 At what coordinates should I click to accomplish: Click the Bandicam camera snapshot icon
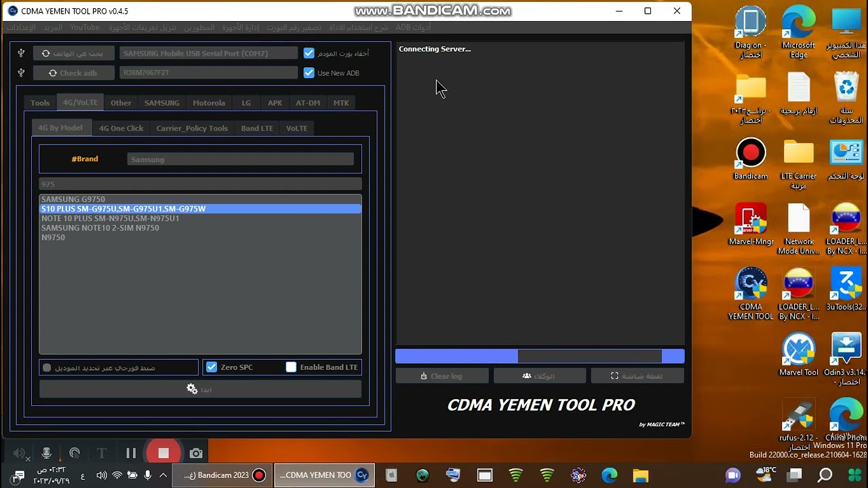click(x=196, y=453)
